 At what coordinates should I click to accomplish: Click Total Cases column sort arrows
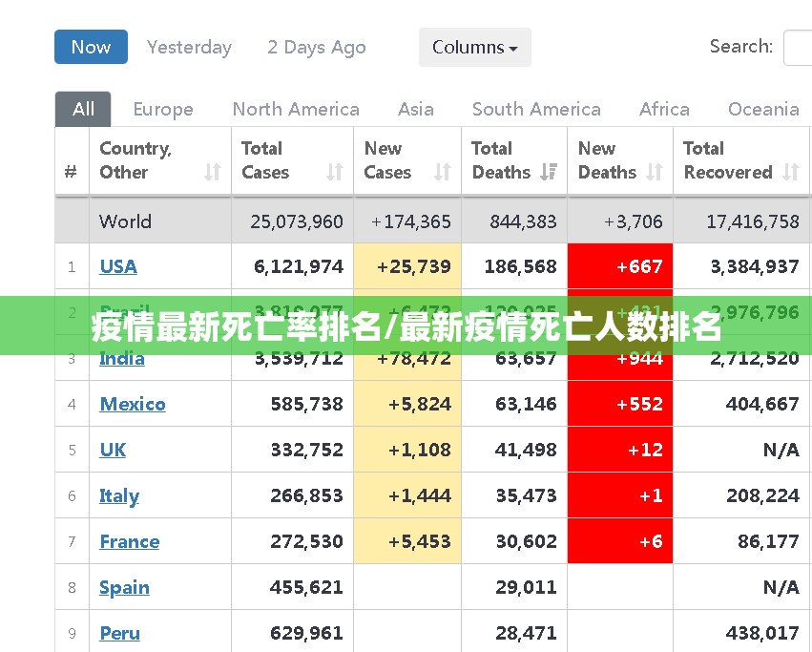(334, 172)
